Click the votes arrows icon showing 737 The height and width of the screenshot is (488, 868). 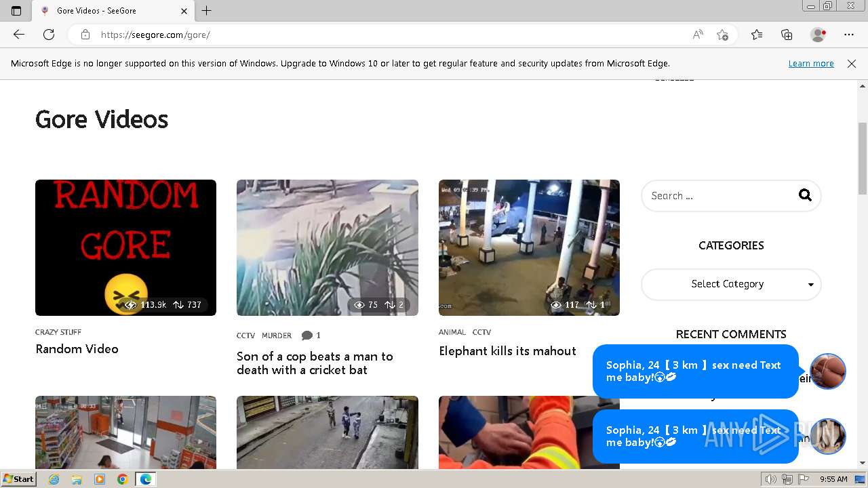click(x=178, y=305)
